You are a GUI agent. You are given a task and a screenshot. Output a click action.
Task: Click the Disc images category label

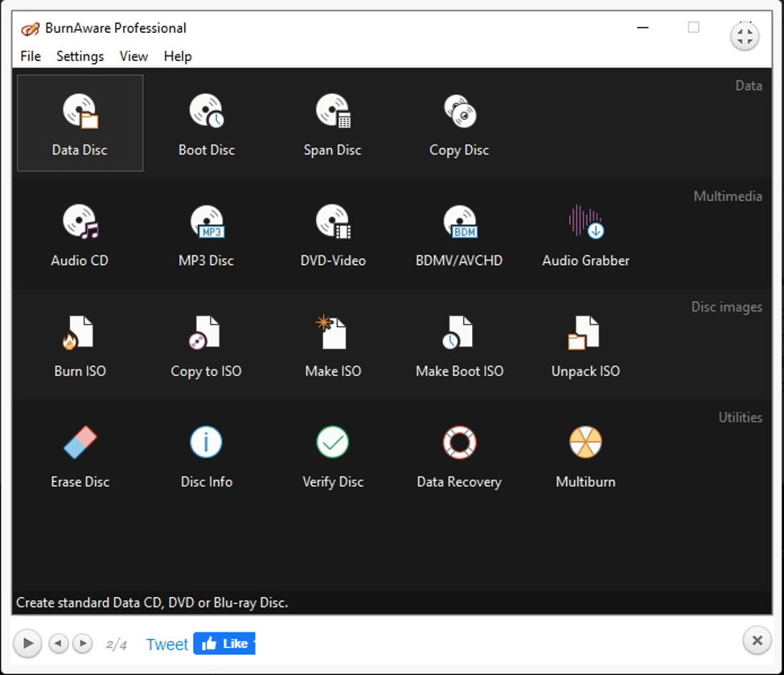coord(726,307)
